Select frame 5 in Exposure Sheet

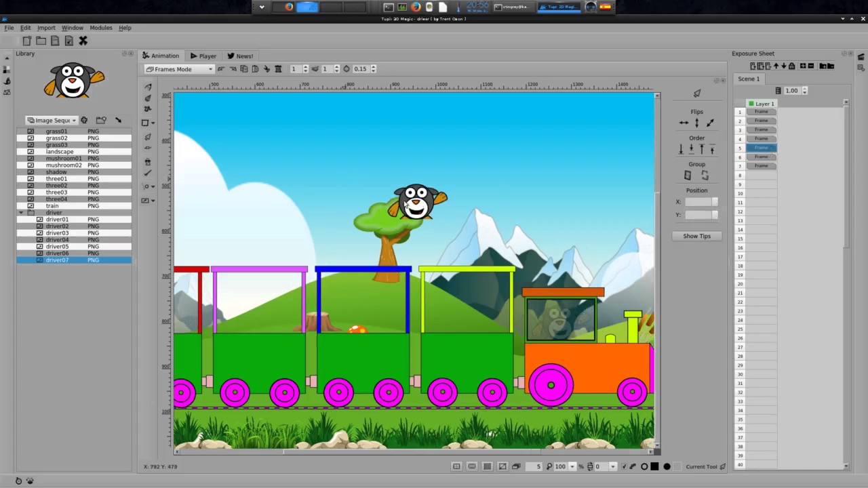(762, 148)
